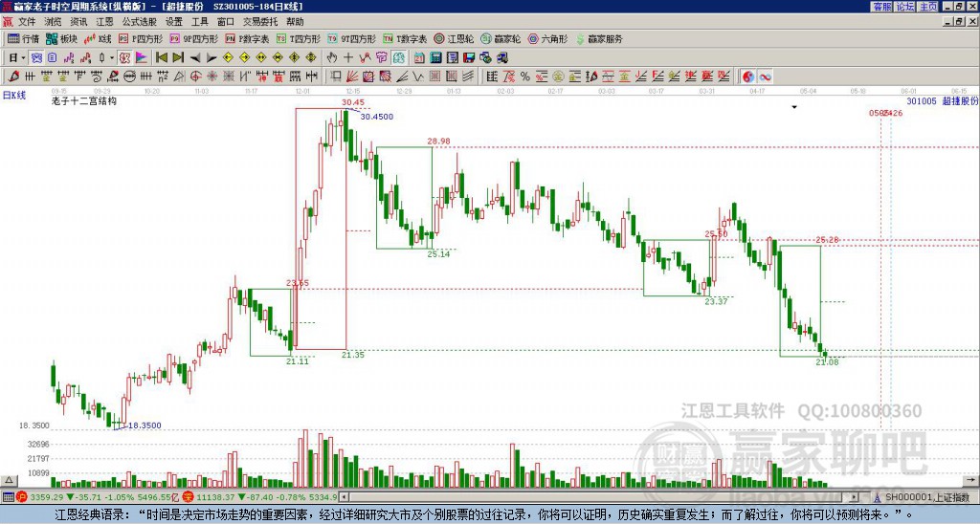Expand the candlestick chart type dropdown arrow

(112, 57)
